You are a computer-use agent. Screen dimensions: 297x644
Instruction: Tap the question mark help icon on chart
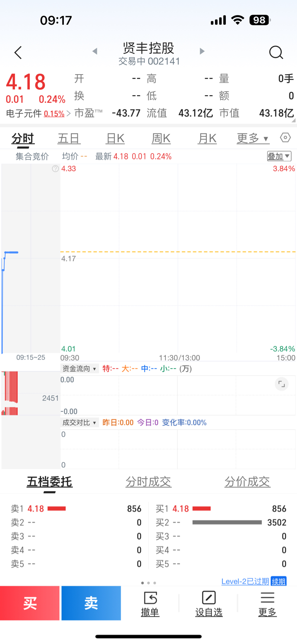click(x=55, y=169)
